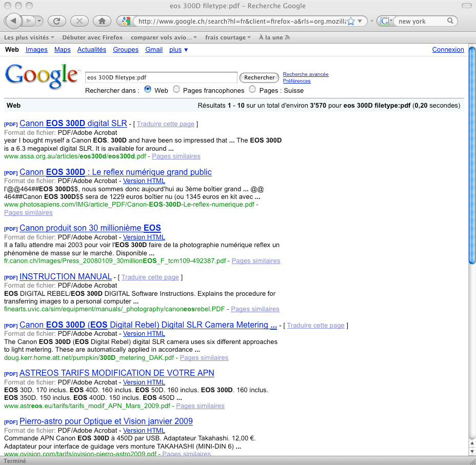Expand 'frais courtage' bookmark folder
The height and width of the screenshot is (465, 476).
tap(228, 37)
